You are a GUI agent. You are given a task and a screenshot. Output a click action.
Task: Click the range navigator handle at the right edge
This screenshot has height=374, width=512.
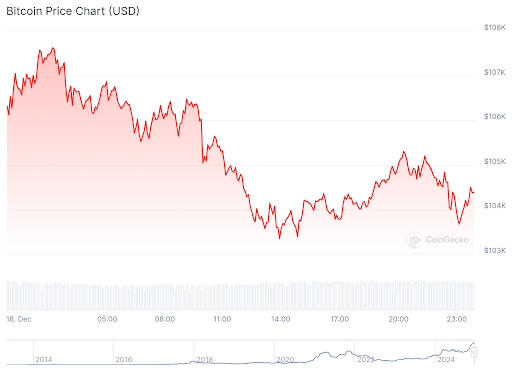click(x=474, y=352)
